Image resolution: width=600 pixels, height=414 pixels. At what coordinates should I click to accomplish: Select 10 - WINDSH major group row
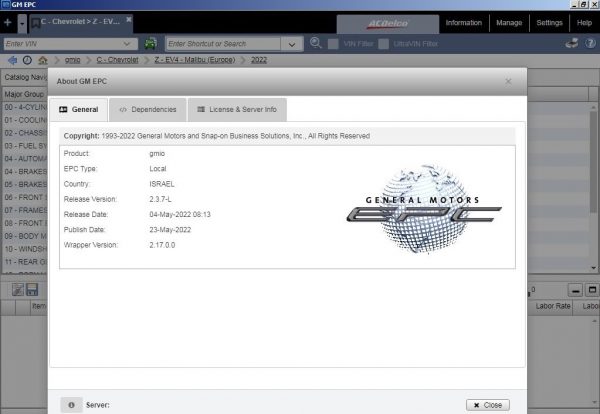click(25, 249)
